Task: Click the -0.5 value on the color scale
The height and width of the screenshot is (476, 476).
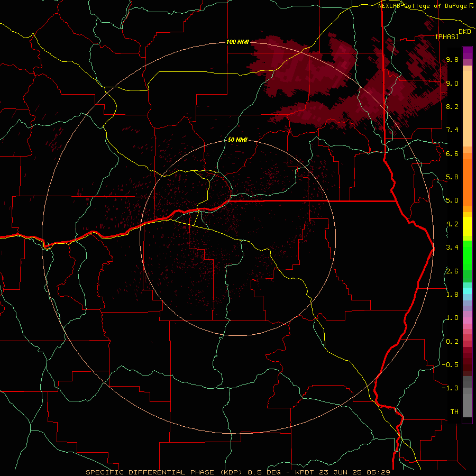Action: click(450, 365)
